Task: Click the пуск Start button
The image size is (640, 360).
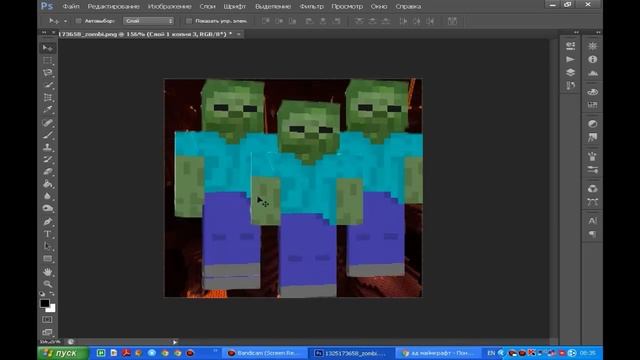Action: (62, 353)
